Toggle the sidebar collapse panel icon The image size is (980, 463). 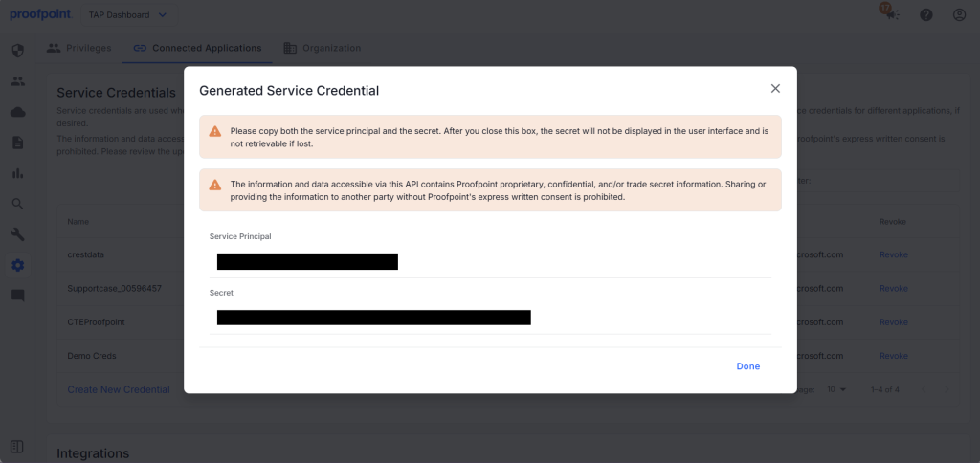coord(17,447)
